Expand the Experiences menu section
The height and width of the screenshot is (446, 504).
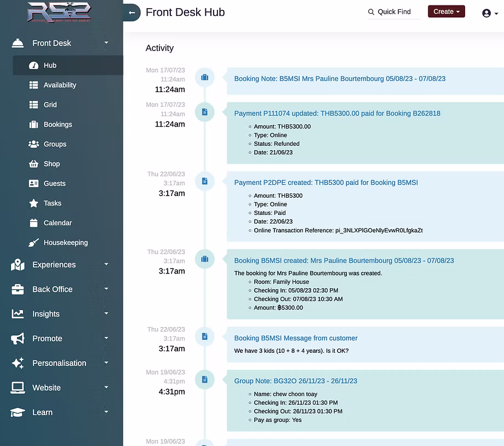(54, 265)
